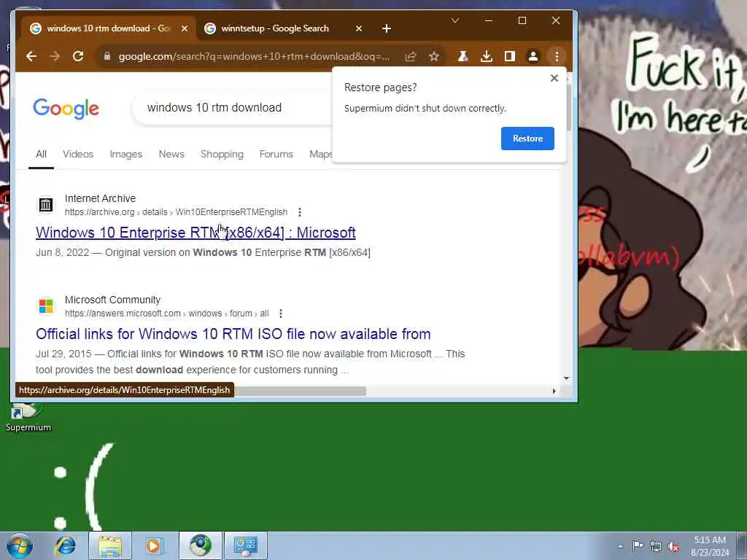Click the scroll down arrow
Viewport: 747px width, 560px height.
(566, 378)
